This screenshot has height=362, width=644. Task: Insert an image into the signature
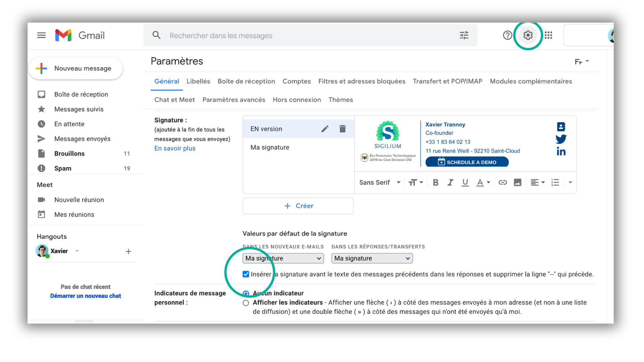click(x=517, y=182)
